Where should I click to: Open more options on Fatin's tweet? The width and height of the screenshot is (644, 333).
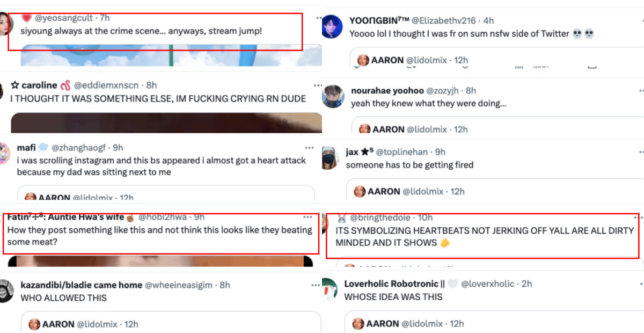[308, 217]
